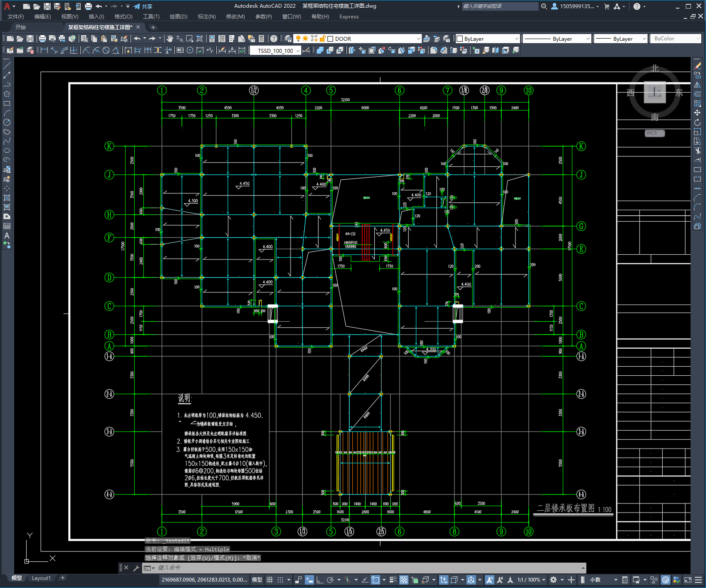
Task: Select the Diameter dimension tool
Action: [x=106, y=50]
